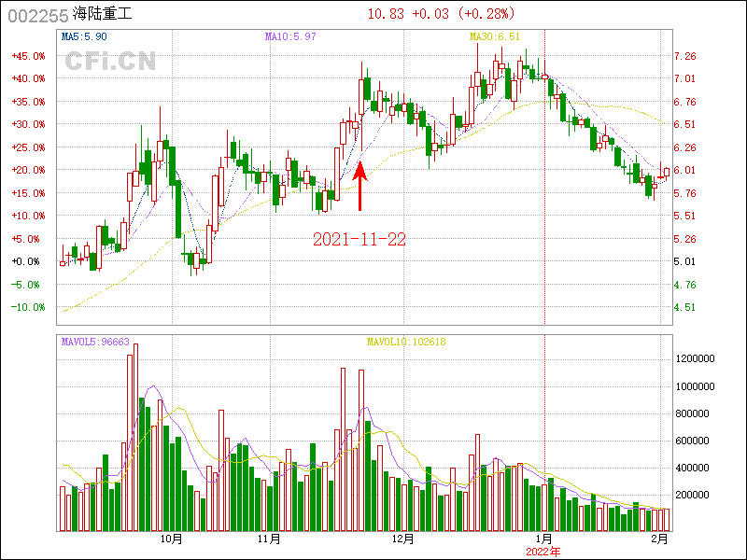Select the MA30:6.51 indicator label
This screenshot has height=560, width=747.
[x=494, y=36]
